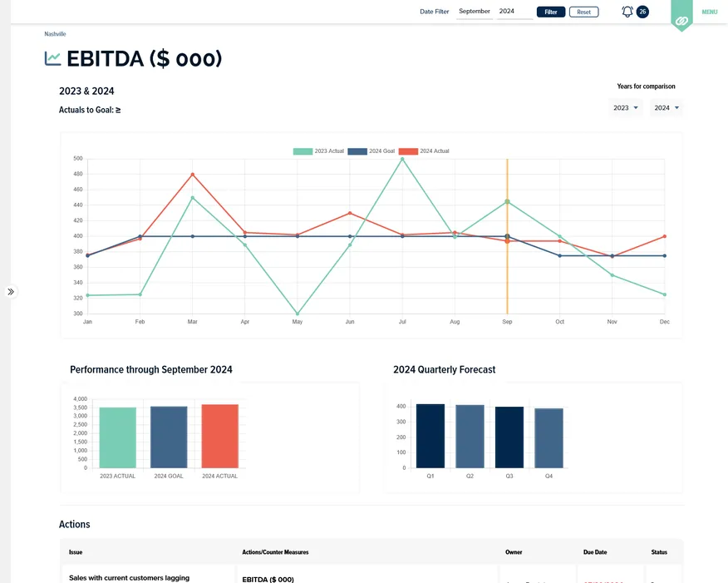Viewport: 728px width, 583px height.
Task: Click the Nashville breadcrumb link
Action: pos(55,34)
